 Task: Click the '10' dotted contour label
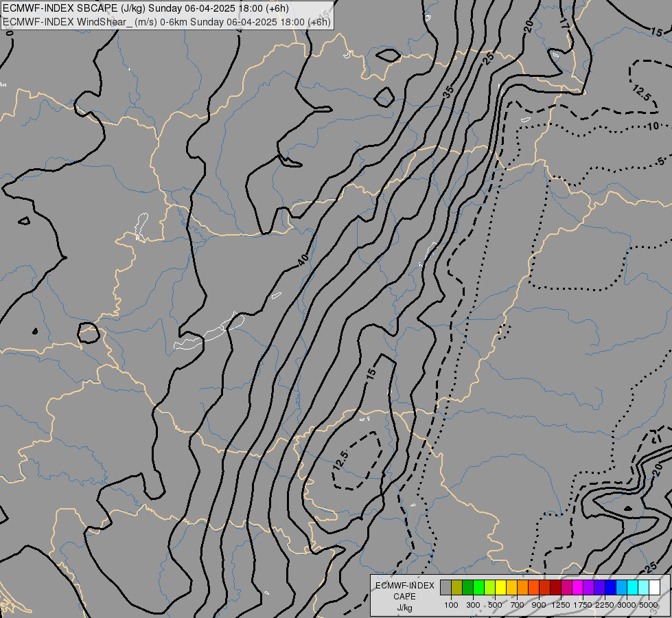(653, 126)
